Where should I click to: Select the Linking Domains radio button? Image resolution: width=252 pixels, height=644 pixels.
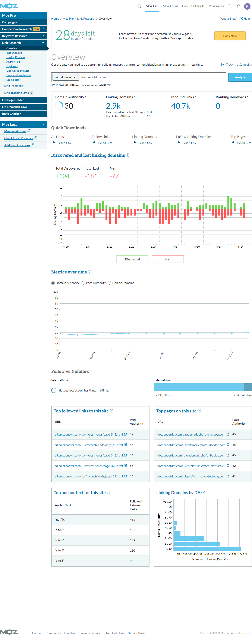click(x=109, y=283)
